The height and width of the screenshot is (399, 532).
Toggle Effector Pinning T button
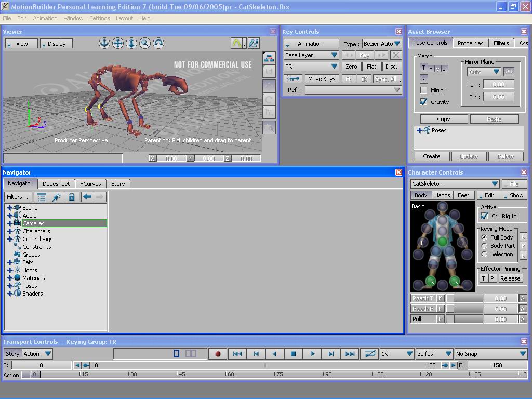click(x=484, y=278)
